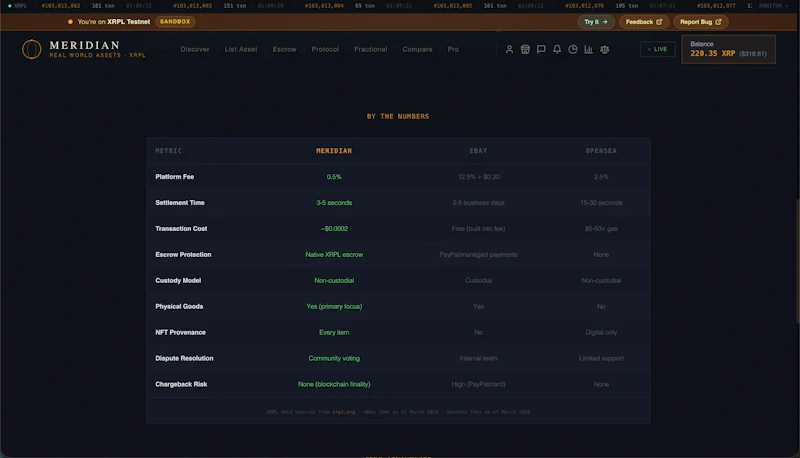800x458 pixels.
Task: Open the marketplace storefront icon
Action: click(525, 49)
